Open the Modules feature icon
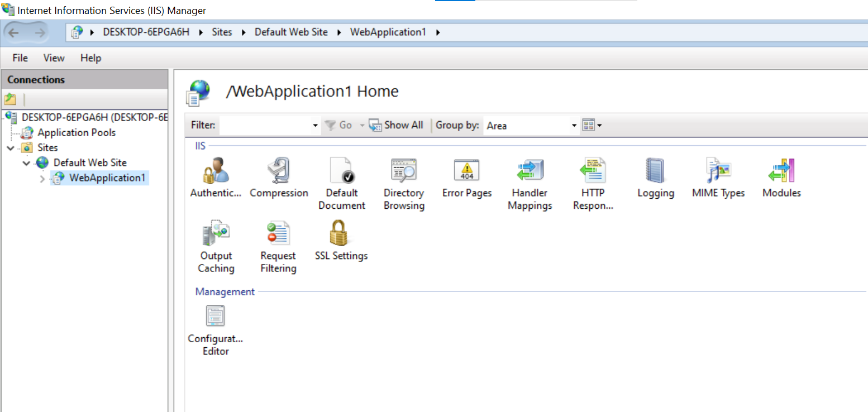This screenshot has height=412, width=868. tap(781, 170)
